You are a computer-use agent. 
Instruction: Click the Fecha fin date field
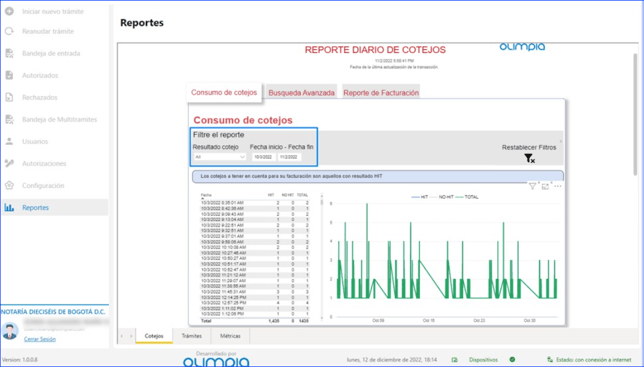click(x=289, y=157)
